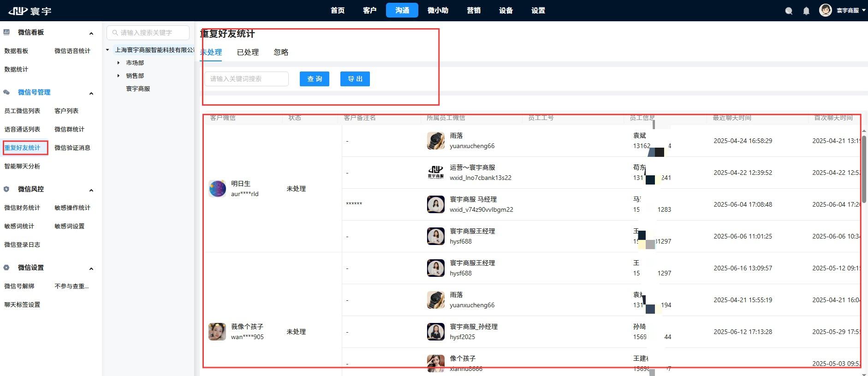Click the 微信看板 section icon
Screen dimensions: 868x376
tap(6, 32)
